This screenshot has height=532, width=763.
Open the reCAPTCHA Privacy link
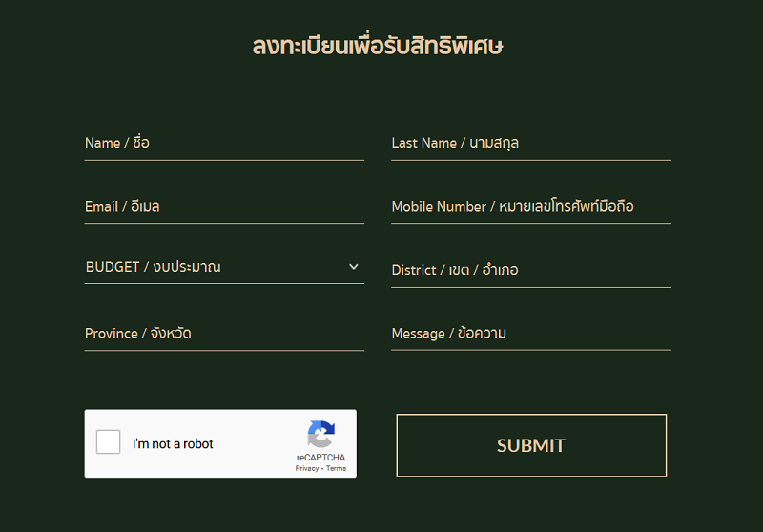pos(307,468)
